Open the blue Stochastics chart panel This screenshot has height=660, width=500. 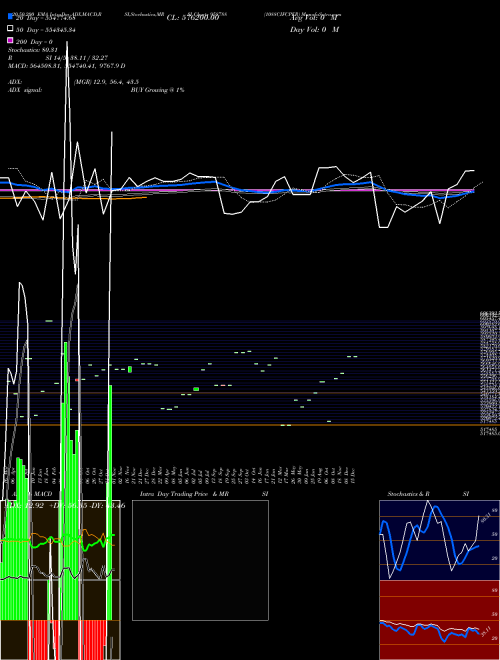click(439, 540)
